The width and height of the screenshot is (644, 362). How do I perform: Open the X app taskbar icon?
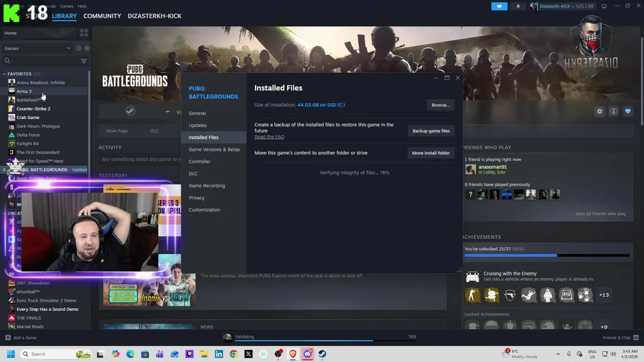click(x=248, y=354)
